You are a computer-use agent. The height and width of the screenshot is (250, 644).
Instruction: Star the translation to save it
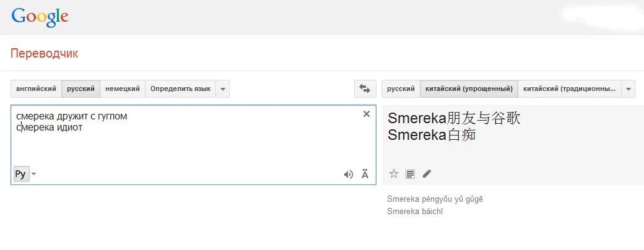393,174
